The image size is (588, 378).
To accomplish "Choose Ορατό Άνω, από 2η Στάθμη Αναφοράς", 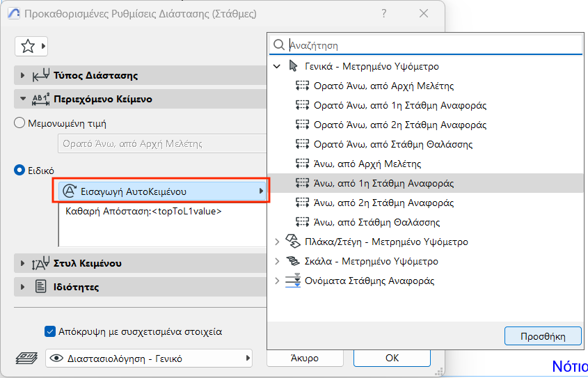I will click(426, 125).
